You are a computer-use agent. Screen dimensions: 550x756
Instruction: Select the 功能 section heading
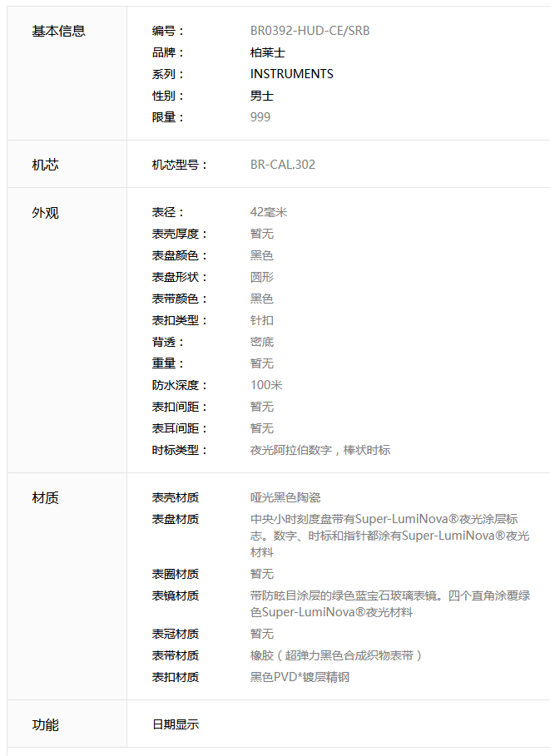click(45, 724)
